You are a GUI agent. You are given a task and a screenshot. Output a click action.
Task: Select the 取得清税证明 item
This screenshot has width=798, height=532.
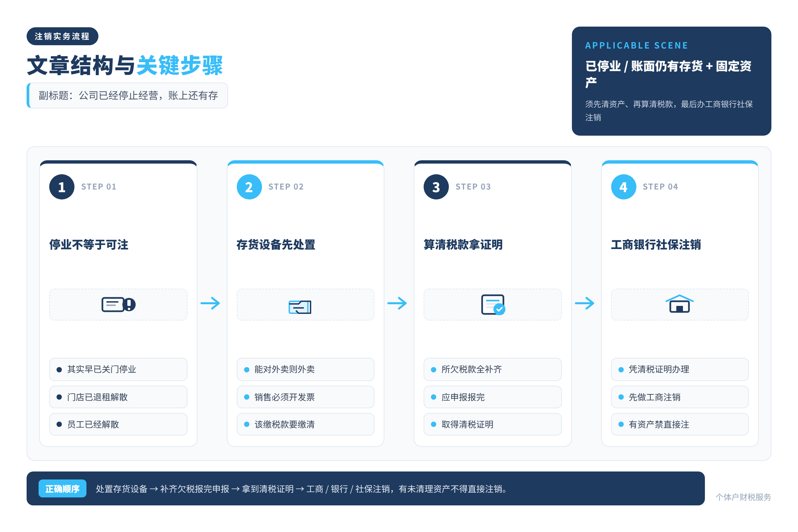pos(493,424)
